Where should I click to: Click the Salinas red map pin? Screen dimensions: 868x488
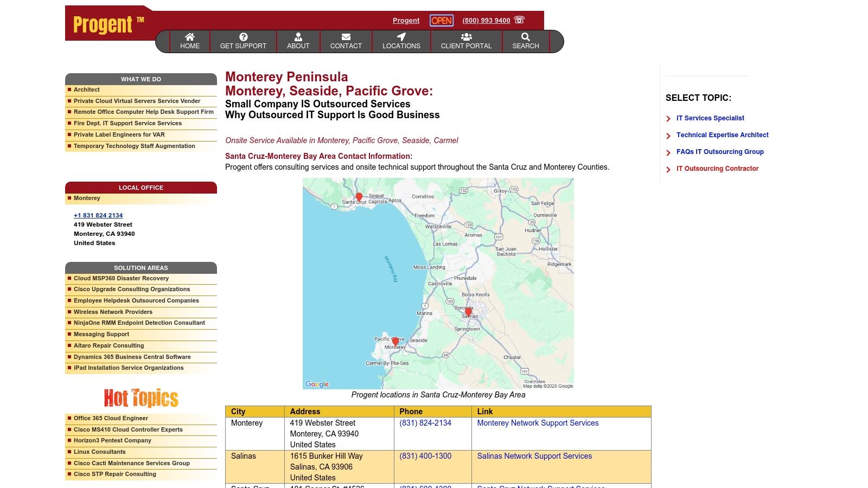click(x=468, y=312)
